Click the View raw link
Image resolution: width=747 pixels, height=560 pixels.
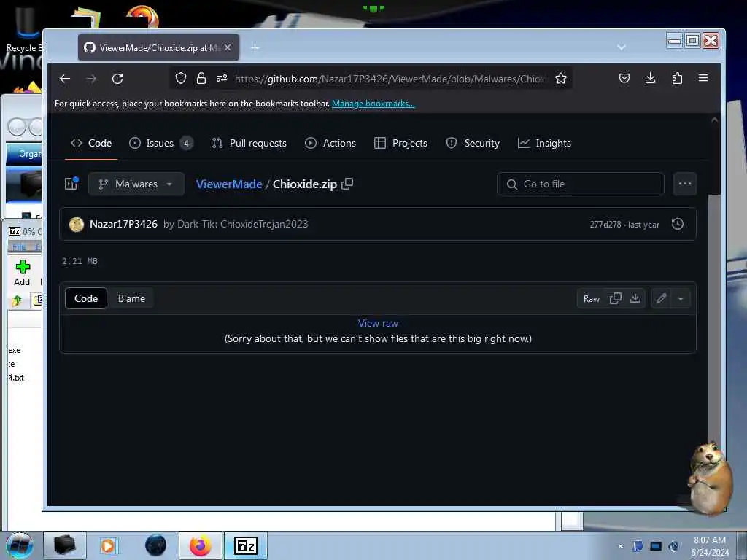click(378, 323)
